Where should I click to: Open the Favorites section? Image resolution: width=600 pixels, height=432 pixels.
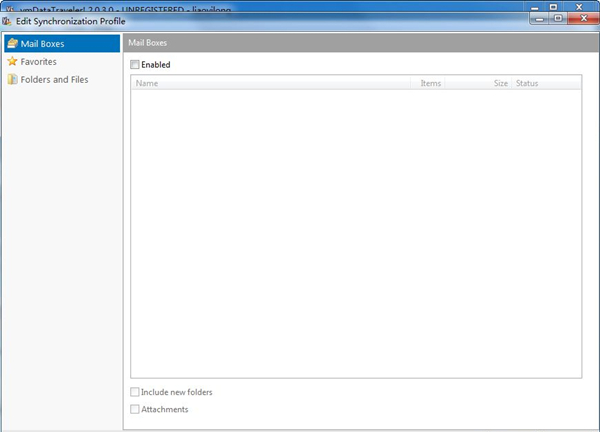[38, 61]
